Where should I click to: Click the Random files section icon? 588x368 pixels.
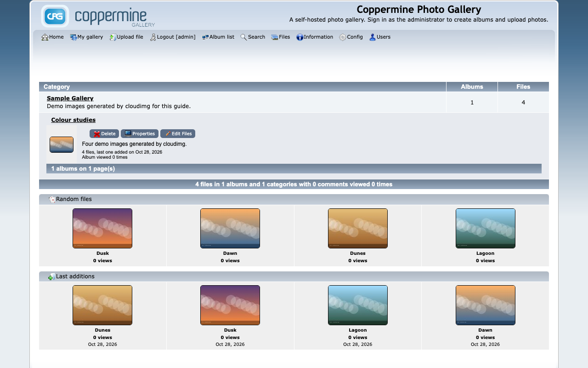[x=52, y=199]
